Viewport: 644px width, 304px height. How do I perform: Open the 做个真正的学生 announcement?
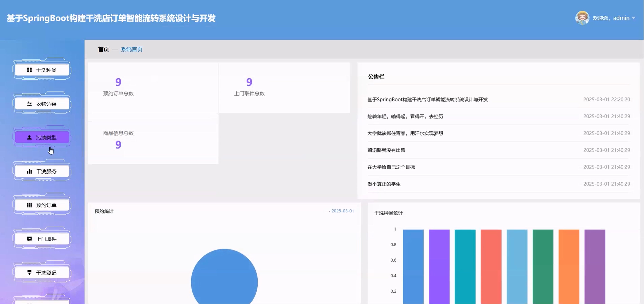click(x=384, y=184)
